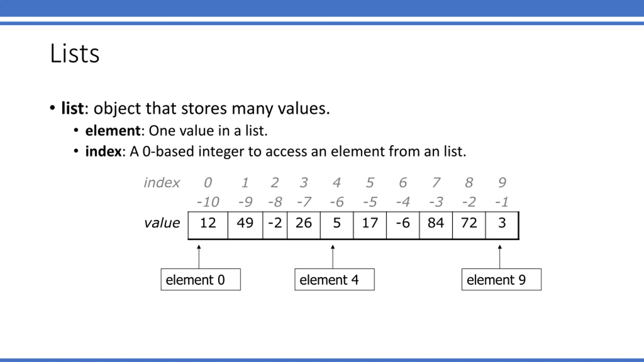644x362 pixels.
Task: Click the negative index label -10
Action: point(208,202)
